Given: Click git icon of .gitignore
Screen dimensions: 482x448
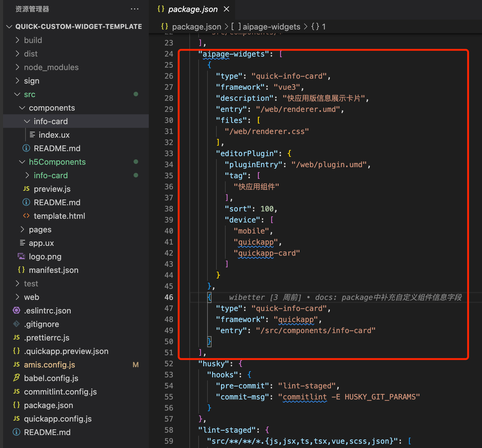Looking at the screenshot, I should coord(17,324).
